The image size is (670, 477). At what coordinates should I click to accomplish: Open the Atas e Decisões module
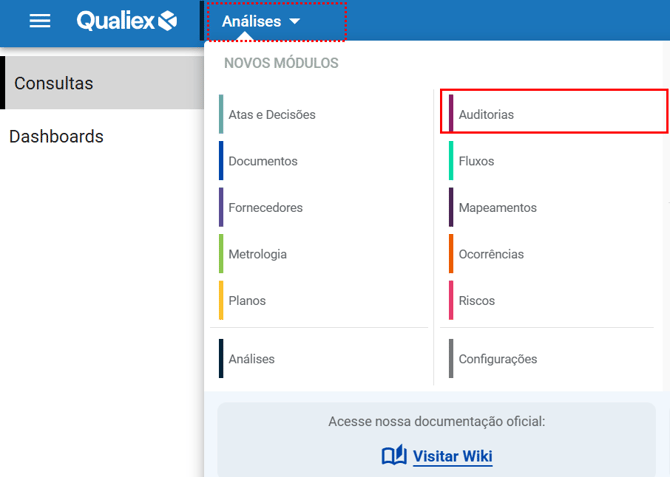tap(271, 114)
